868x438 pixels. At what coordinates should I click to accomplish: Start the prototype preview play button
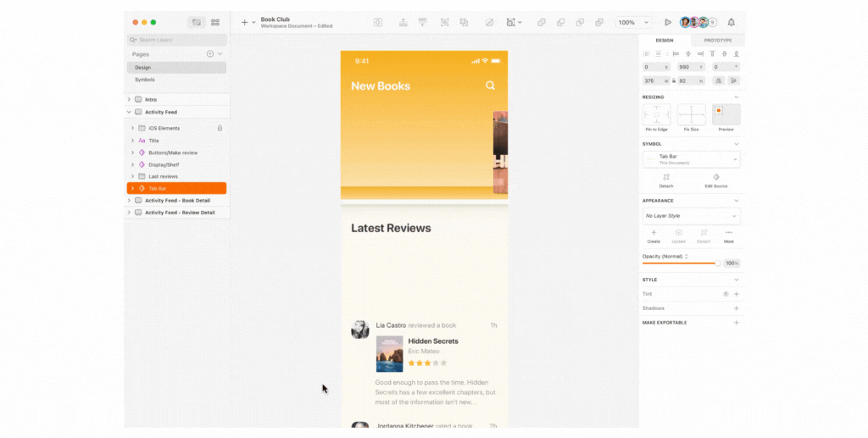(x=668, y=23)
